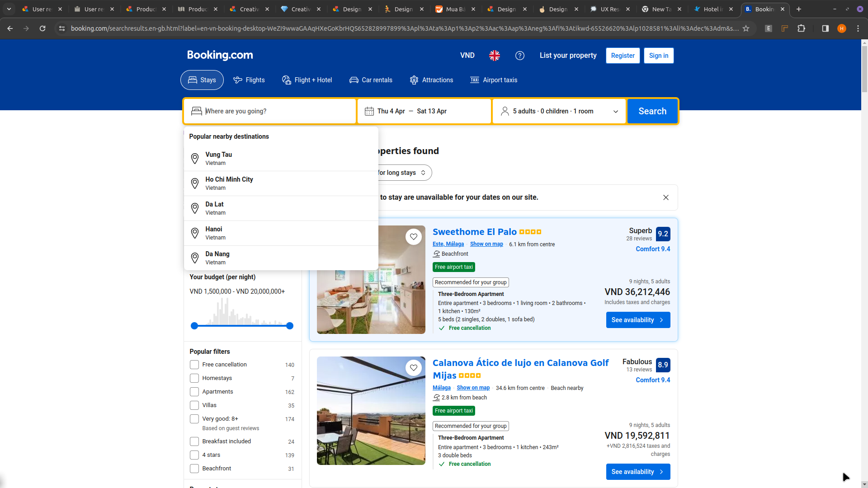
Task: Go to the Attractions tab
Action: pyautogui.click(x=431, y=80)
